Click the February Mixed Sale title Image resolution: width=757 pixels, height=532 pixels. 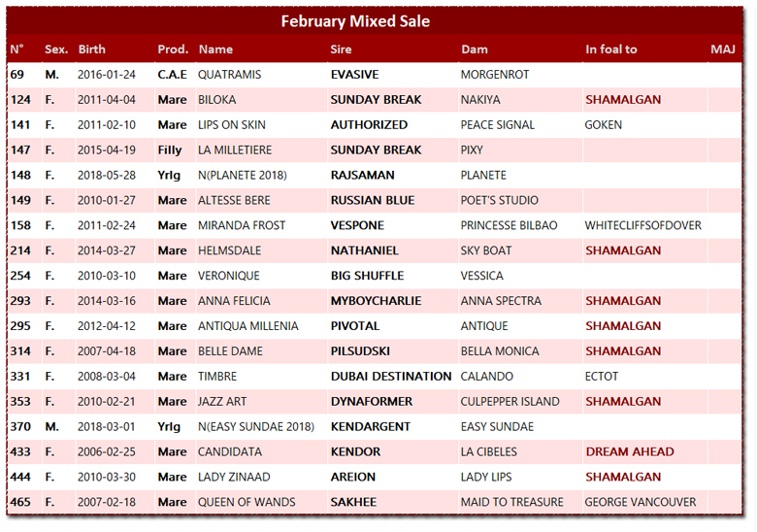(x=355, y=20)
